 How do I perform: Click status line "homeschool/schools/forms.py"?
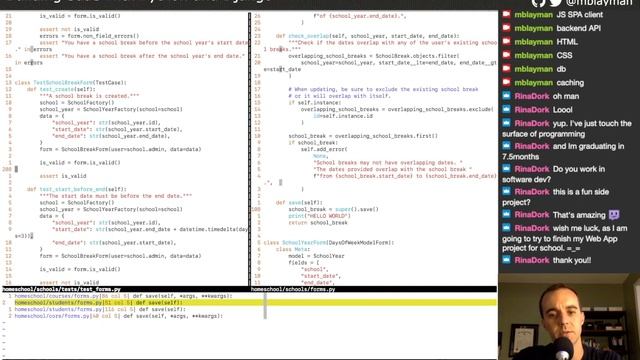(x=293, y=289)
